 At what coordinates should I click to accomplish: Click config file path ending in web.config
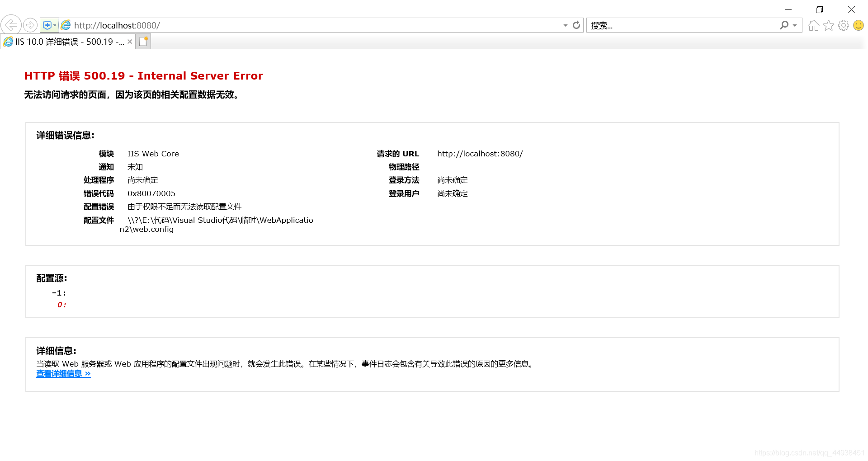tap(217, 225)
